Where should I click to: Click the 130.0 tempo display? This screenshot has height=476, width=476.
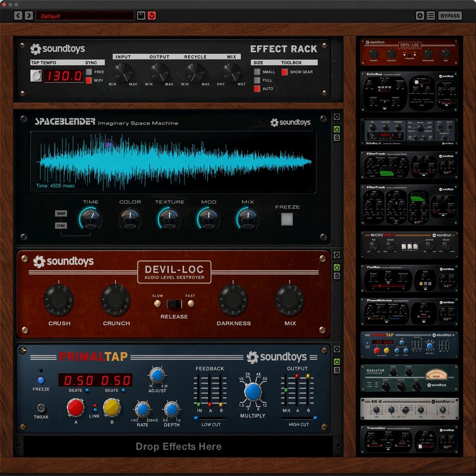tap(64, 76)
